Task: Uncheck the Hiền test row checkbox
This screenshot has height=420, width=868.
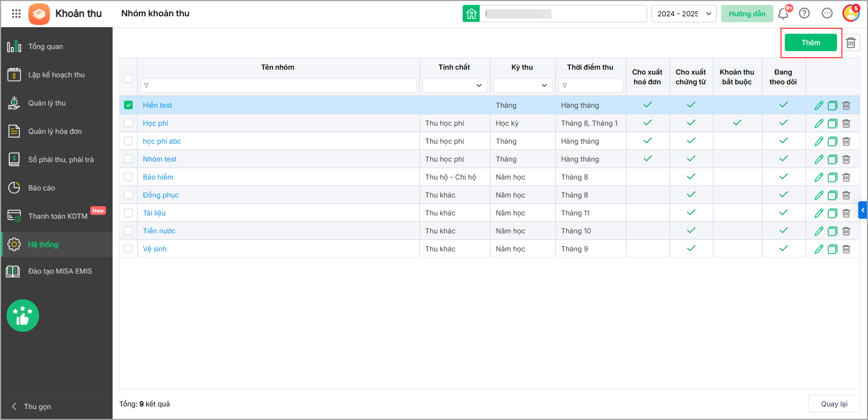Action: [x=128, y=105]
